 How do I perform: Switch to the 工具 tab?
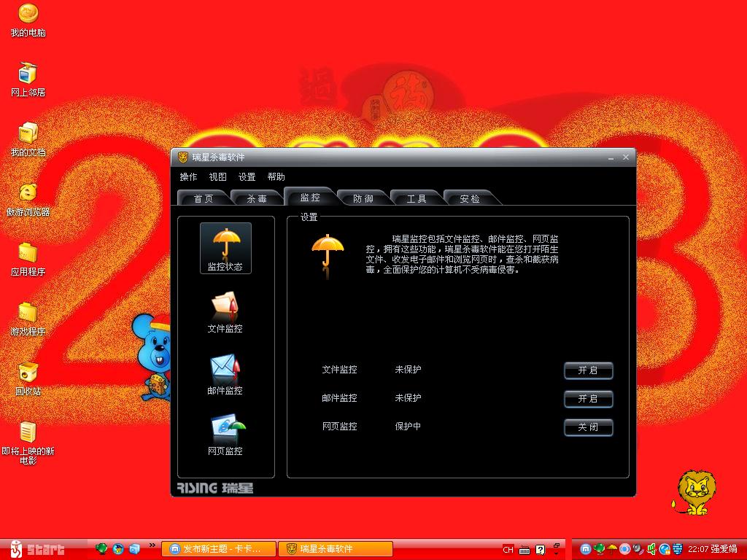pyautogui.click(x=417, y=198)
